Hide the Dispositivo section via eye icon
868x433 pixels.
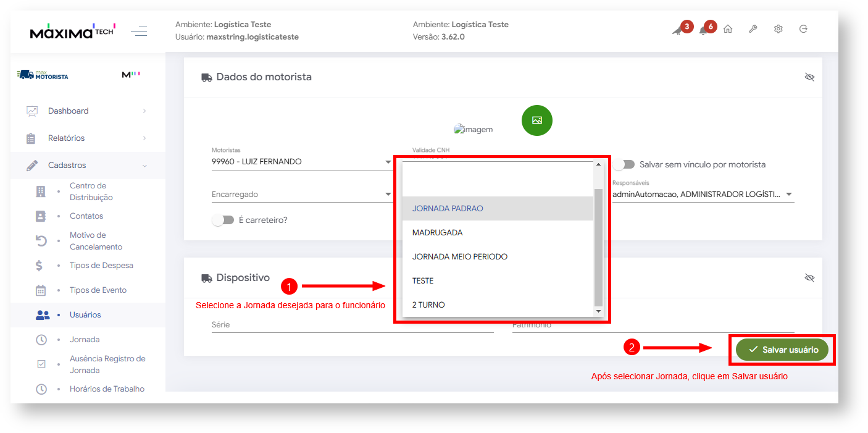[x=809, y=278]
